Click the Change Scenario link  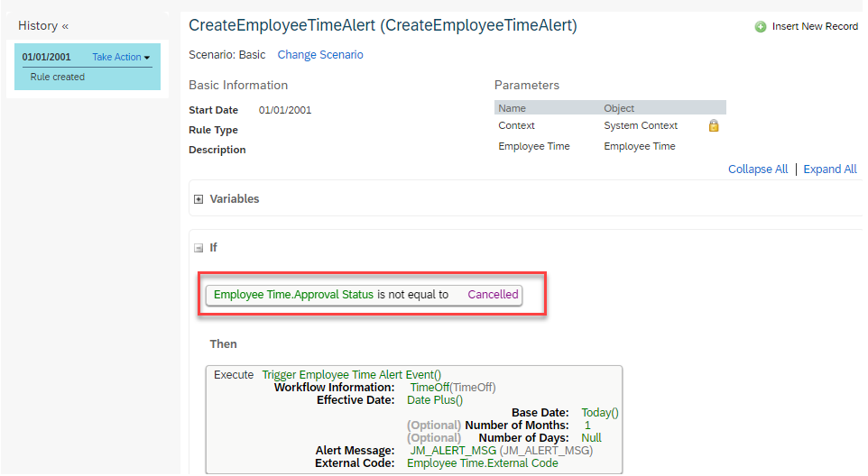(320, 55)
